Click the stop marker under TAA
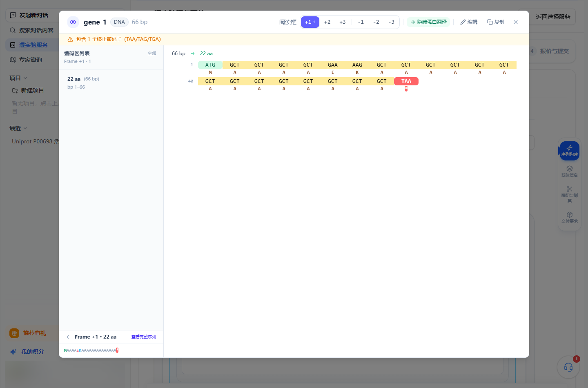 pos(406,89)
